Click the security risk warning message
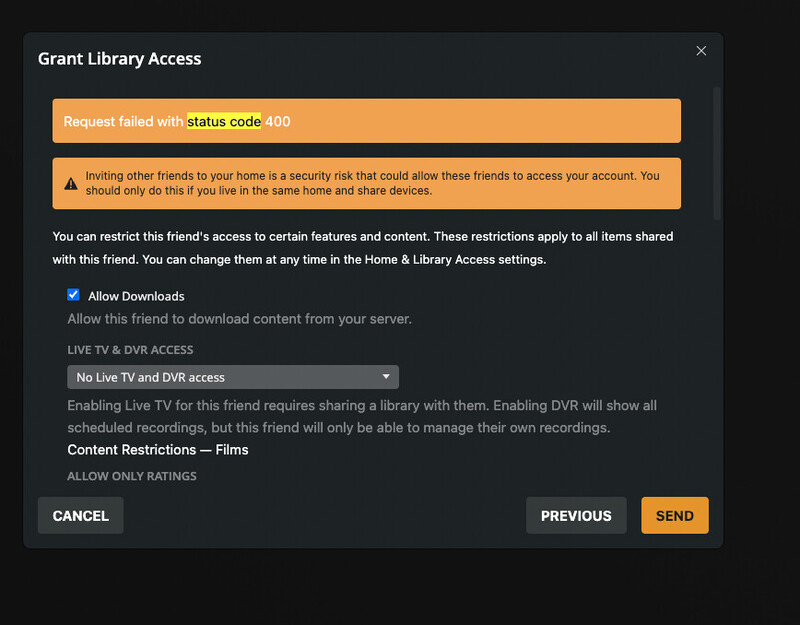This screenshot has width=800, height=625. point(372,183)
